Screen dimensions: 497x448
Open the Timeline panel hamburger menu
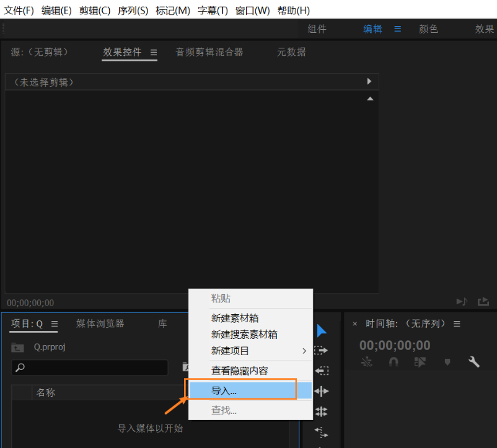(x=457, y=323)
